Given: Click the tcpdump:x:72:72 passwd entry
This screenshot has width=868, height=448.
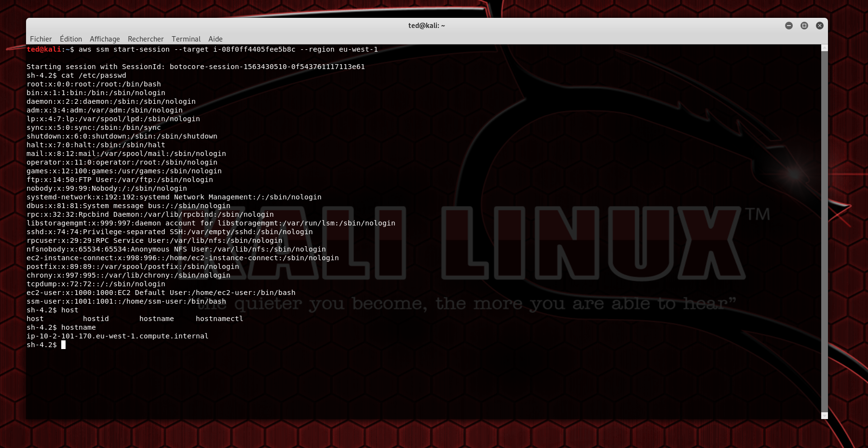Looking at the screenshot, I should tap(96, 284).
